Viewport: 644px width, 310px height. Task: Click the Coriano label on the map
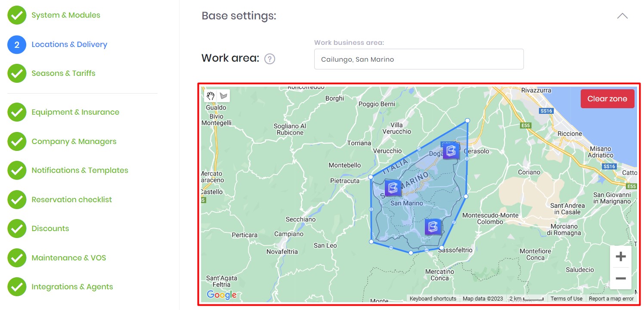(x=529, y=172)
